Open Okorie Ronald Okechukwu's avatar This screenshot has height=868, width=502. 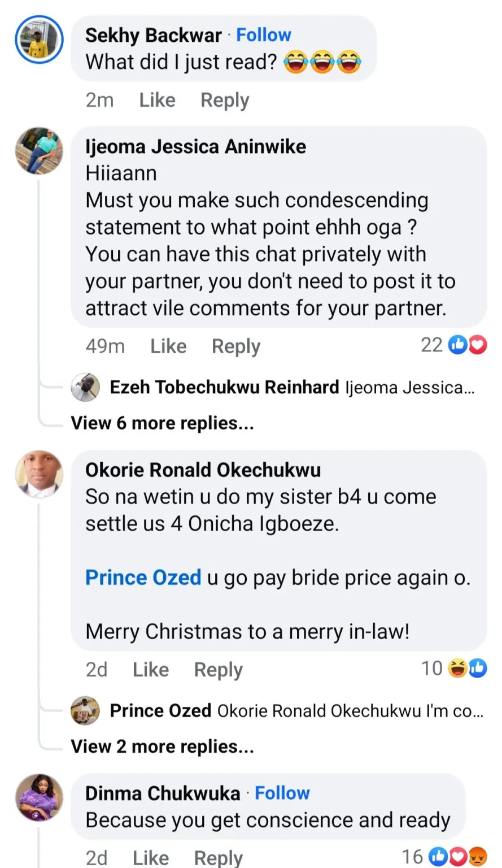(x=39, y=474)
